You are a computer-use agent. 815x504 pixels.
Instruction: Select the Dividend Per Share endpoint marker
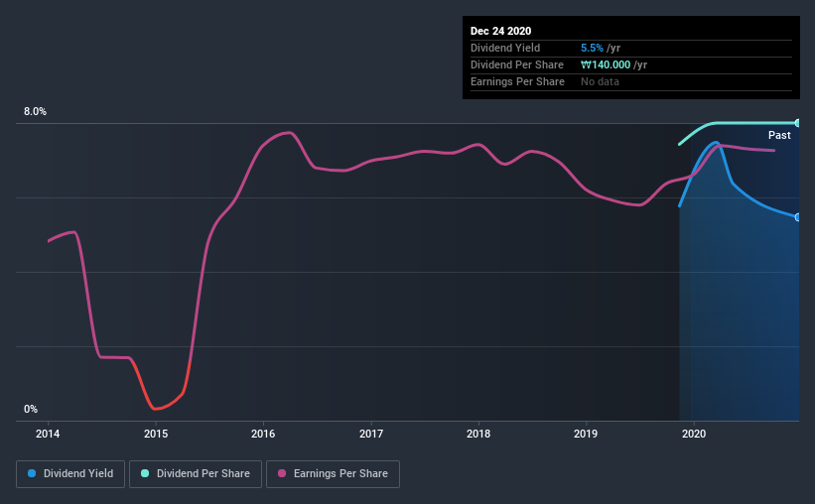[x=797, y=123]
